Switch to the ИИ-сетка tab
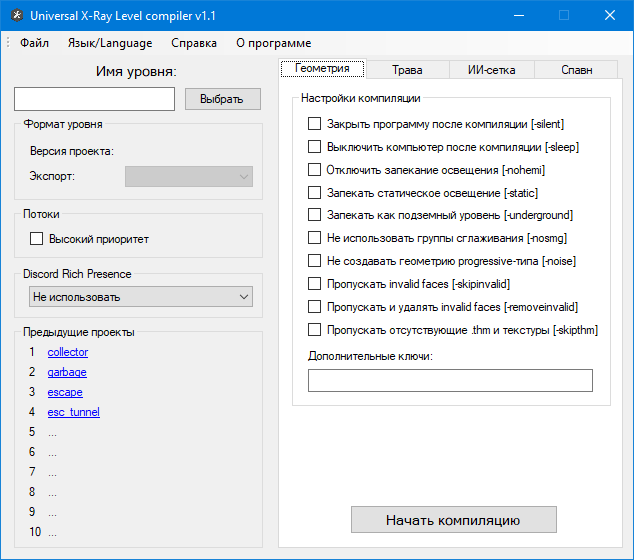The image size is (634, 560). tap(492, 70)
